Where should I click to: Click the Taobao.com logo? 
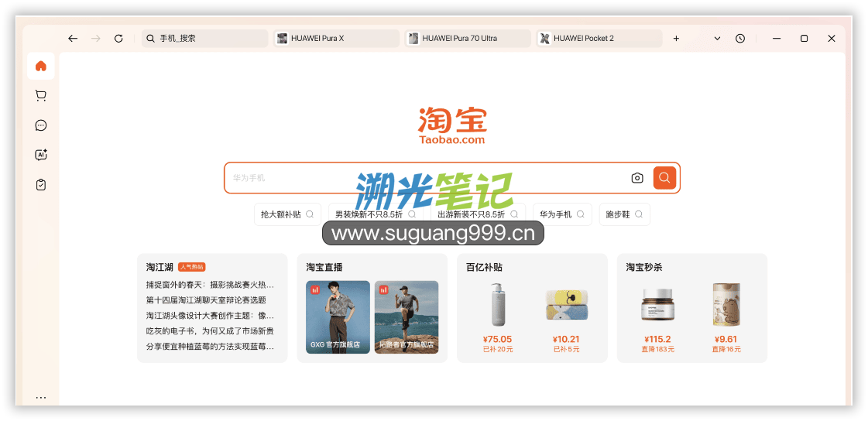(x=452, y=126)
